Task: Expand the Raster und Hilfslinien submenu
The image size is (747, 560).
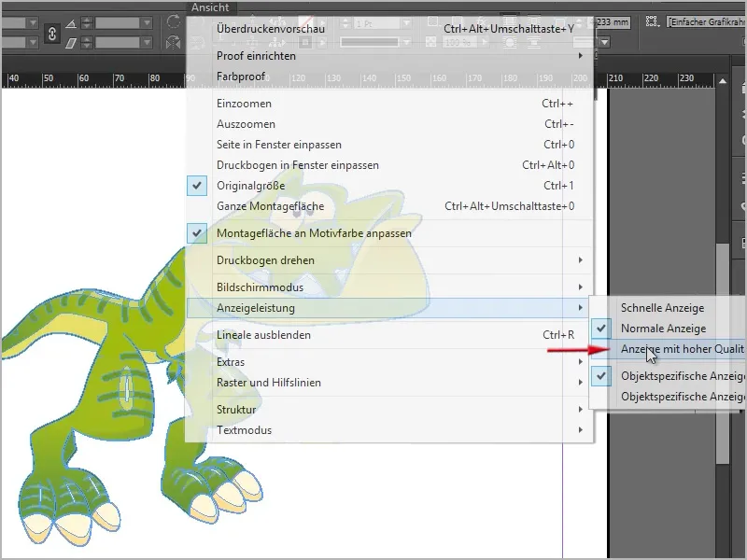Action: click(x=389, y=383)
